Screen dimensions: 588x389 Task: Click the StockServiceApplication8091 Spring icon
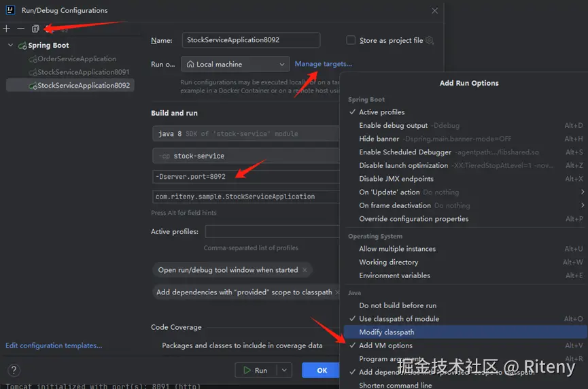tap(33, 72)
